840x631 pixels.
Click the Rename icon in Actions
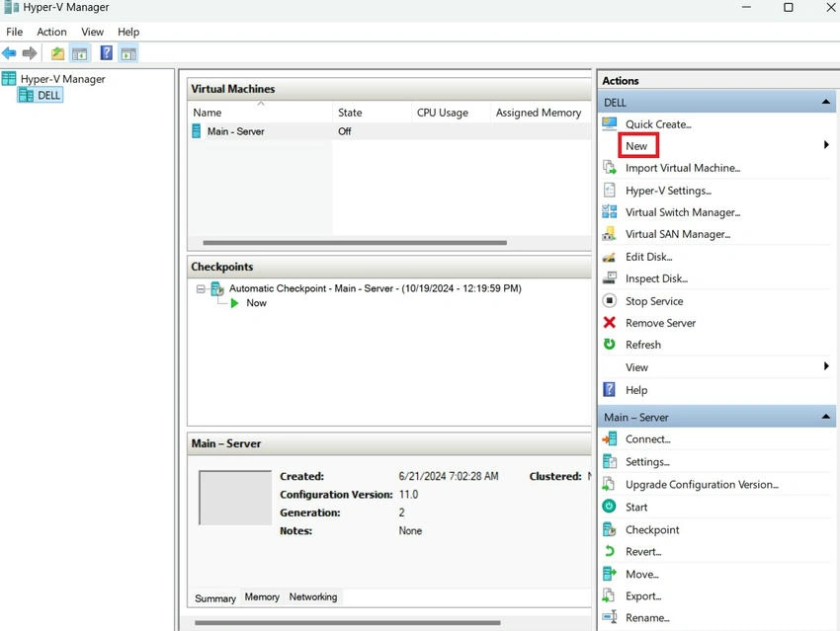(609, 617)
